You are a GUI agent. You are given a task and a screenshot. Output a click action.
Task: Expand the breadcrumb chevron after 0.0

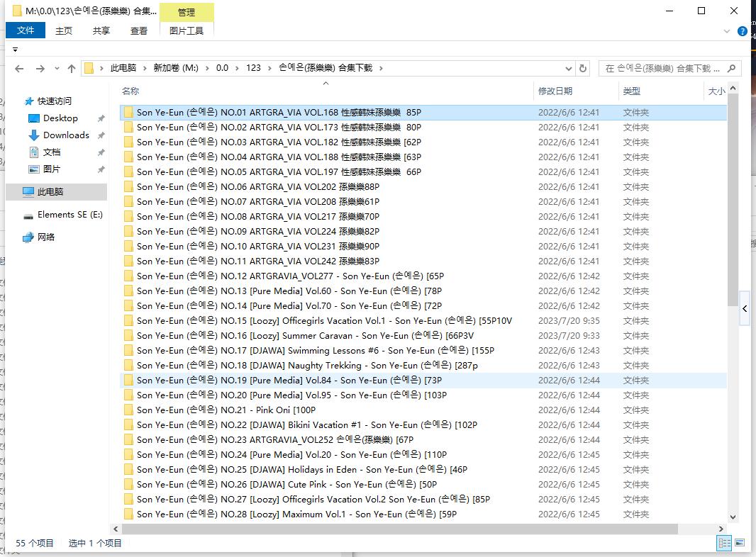(x=237, y=69)
